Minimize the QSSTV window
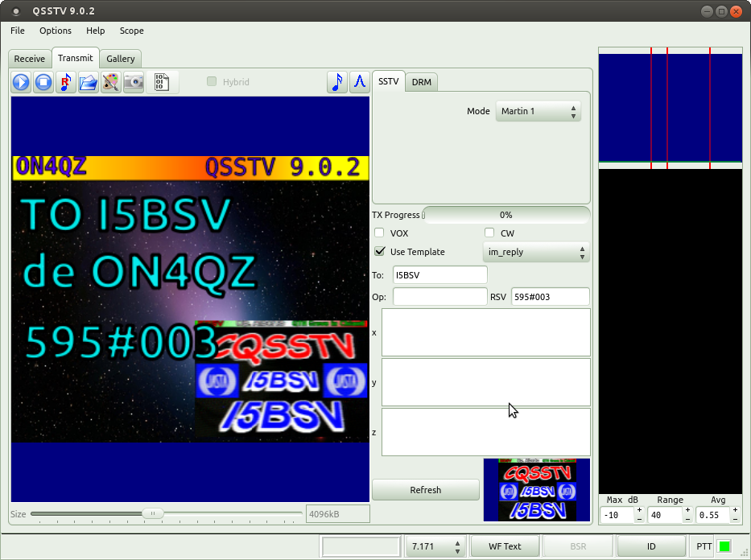 point(707,11)
